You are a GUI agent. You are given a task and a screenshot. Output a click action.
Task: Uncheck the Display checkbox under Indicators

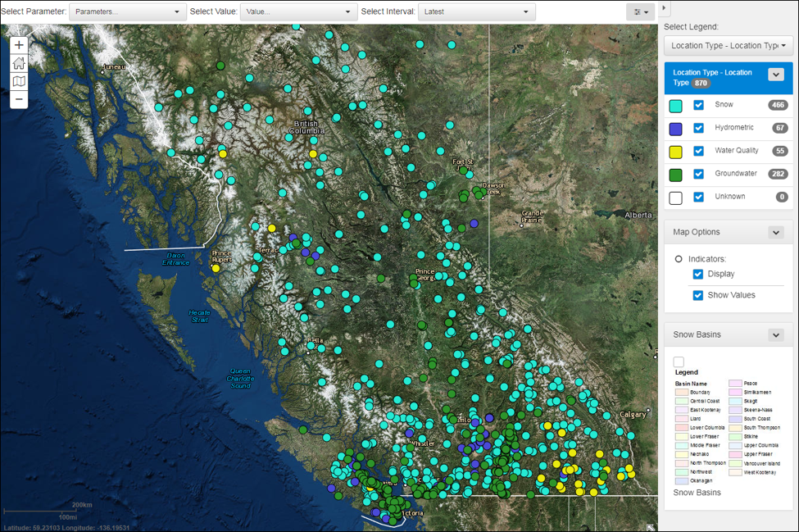click(698, 274)
